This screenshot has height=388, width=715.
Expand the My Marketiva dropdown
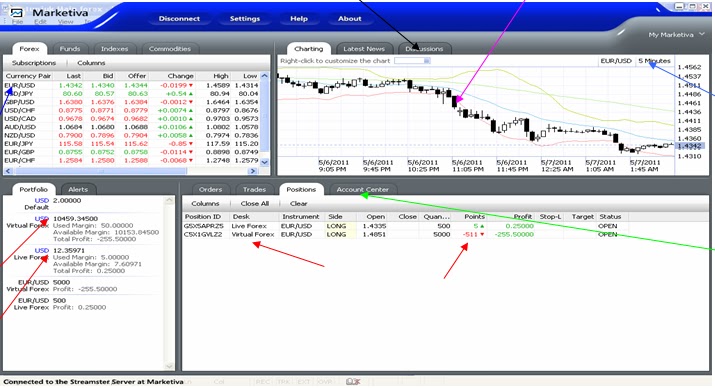click(677, 35)
